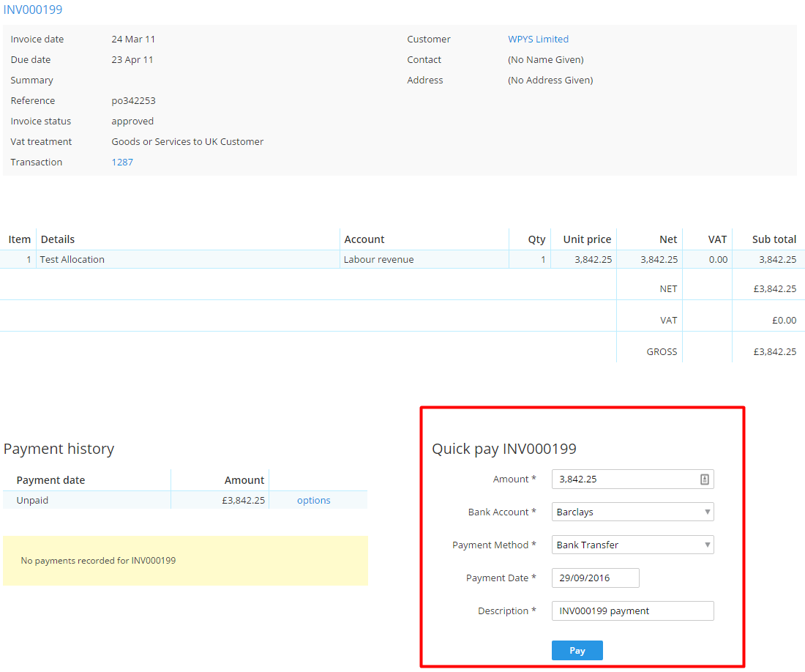Image resolution: width=805 pixels, height=672 pixels.
Task: Select the 'Labour revenue' account cell
Action: point(424,260)
